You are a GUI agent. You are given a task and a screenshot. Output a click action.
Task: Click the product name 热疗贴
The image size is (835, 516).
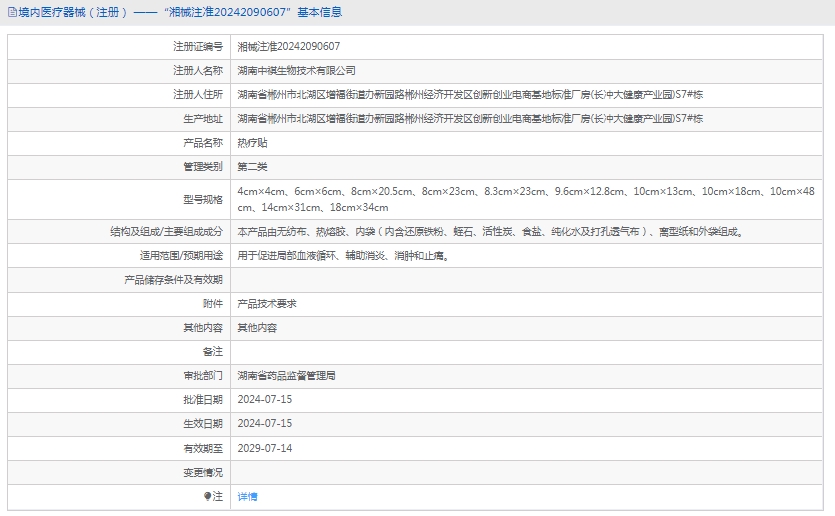pyautogui.click(x=252, y=143)
